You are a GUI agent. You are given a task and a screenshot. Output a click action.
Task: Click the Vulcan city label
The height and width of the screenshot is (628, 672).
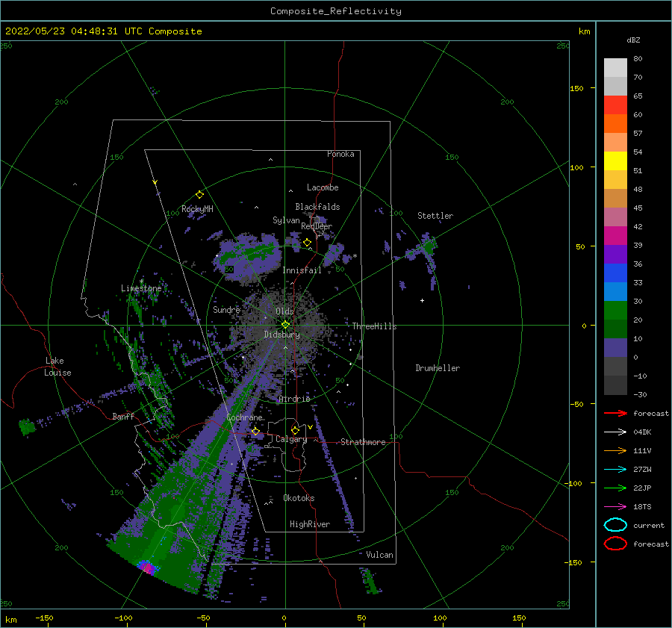point(380,555)
